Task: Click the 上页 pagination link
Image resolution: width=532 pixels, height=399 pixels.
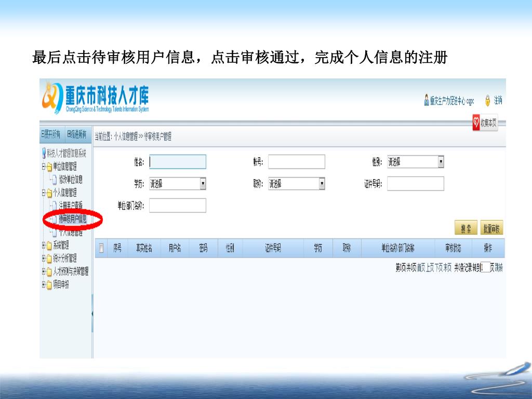Action: (x=430, y=268)
